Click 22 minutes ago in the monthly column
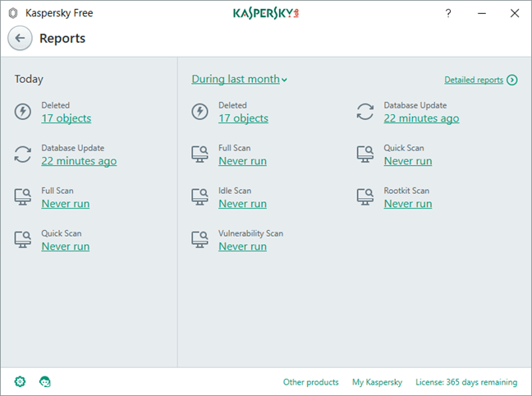This screenshot has height=396, width=532. [x=421, y=118]
